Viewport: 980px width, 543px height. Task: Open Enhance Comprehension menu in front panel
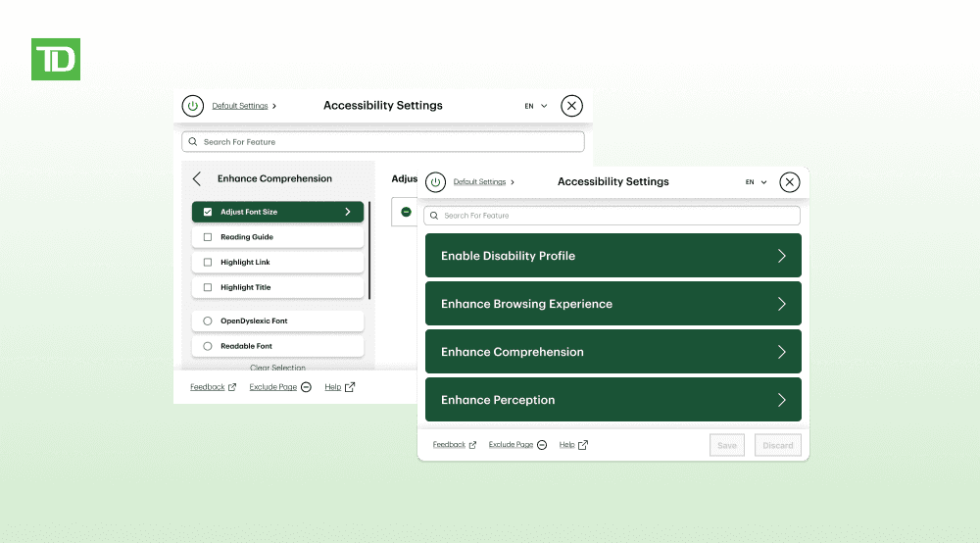613,352
